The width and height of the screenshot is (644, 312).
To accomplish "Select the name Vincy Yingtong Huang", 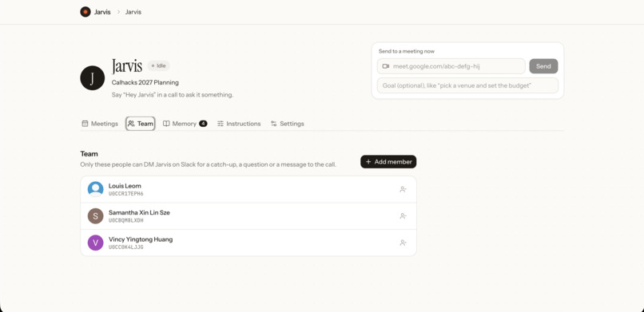I will pyautogui.click(x=141, y=239).
